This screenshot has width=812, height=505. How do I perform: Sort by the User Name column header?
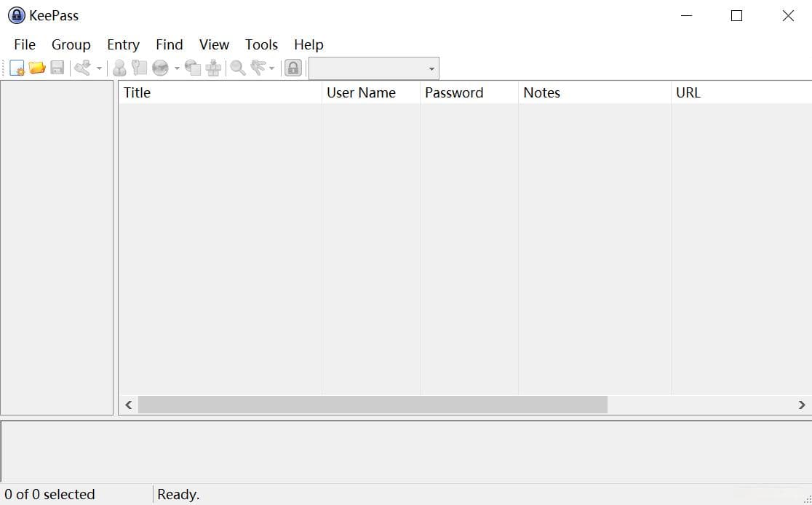coord(371,92)
